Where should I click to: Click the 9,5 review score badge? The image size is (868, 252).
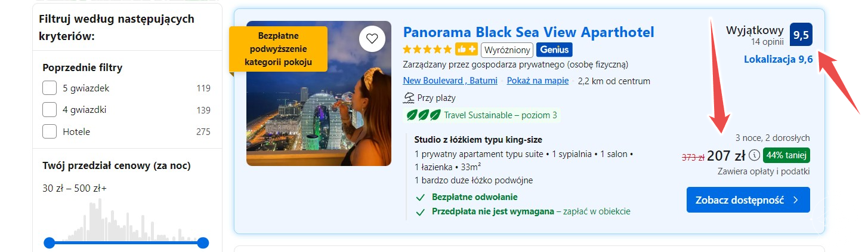pos(801,34)
